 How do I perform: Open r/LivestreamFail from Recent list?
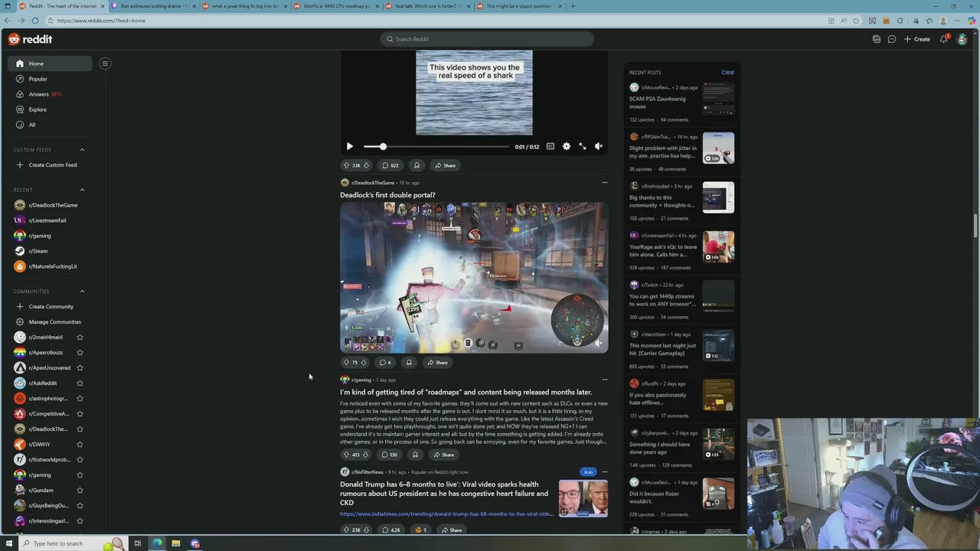[50, 220]
